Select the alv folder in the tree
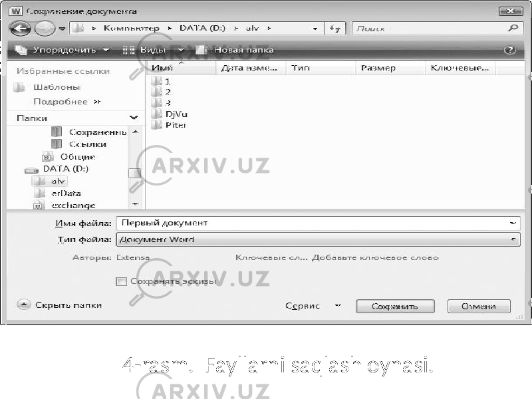This screenshot has width=532, height=399. [x=49, y=181]
